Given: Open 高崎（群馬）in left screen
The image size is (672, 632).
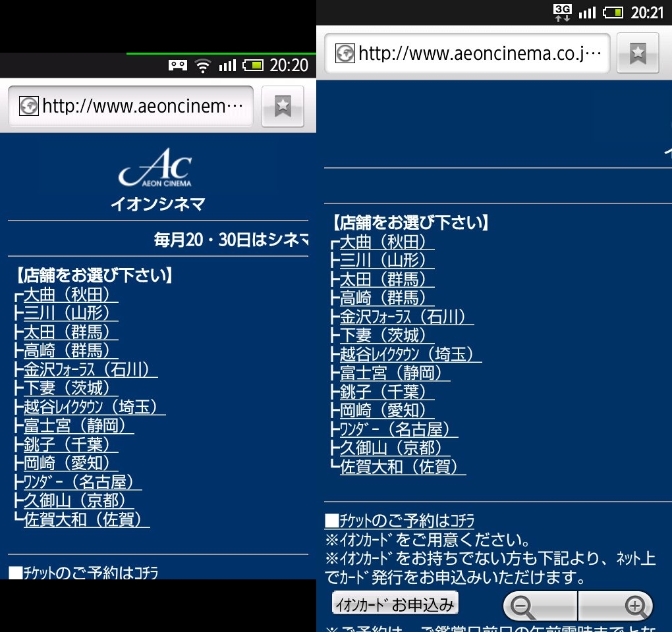Looking at the screenshot, I should point(70,351).
